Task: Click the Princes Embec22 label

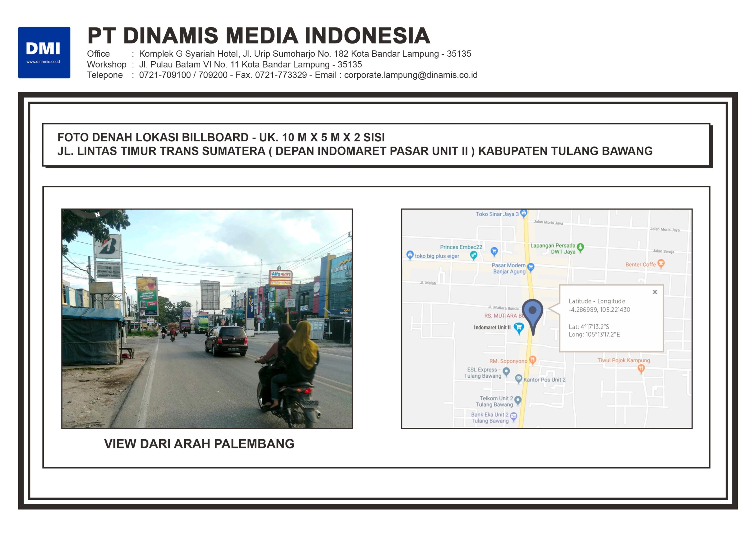Action: click(461, 247)
